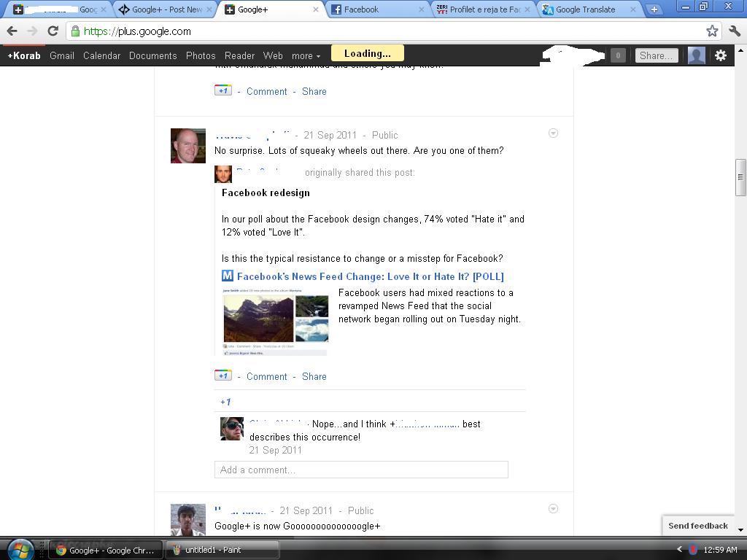Click avatar of the original sharer
Image resolution: width=747 pixels, height=560 pixels.
223,174
